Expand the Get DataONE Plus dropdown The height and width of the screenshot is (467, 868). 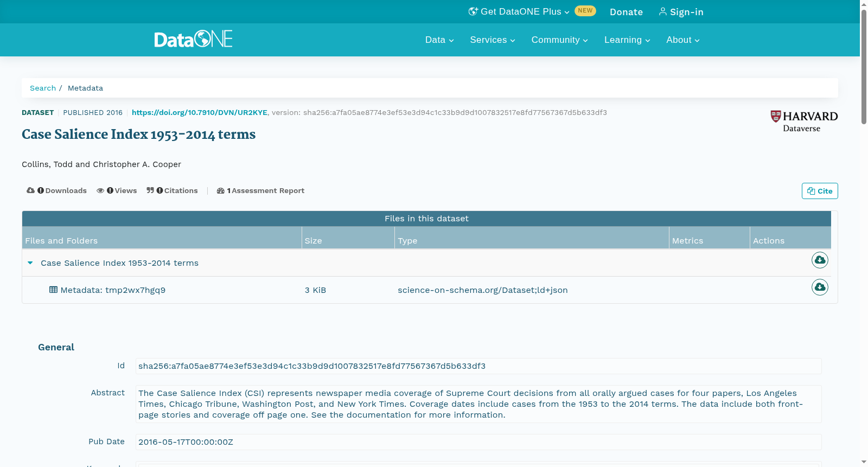(x=519, y=11)
